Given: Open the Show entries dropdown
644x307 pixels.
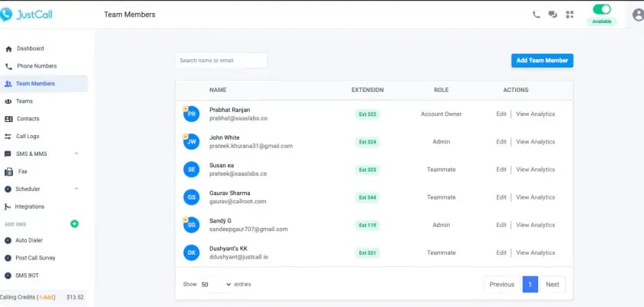Looking at the screenshot, I should [215, 284].
